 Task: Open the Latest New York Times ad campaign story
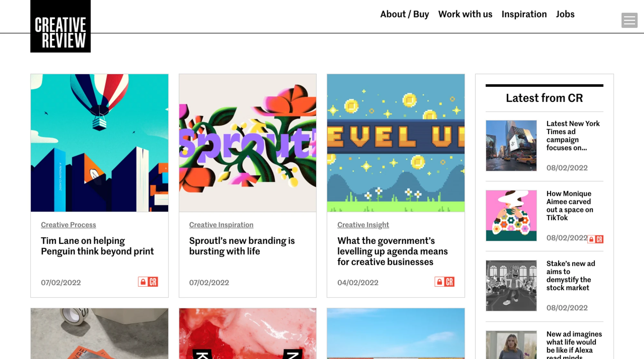(573, 136)
